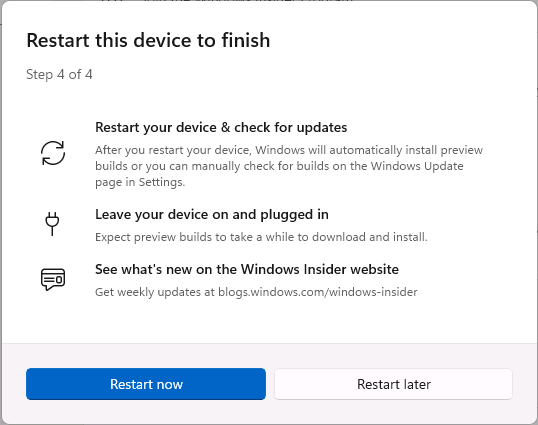Click "After you restart your device" sentence start

click(173, 150)
